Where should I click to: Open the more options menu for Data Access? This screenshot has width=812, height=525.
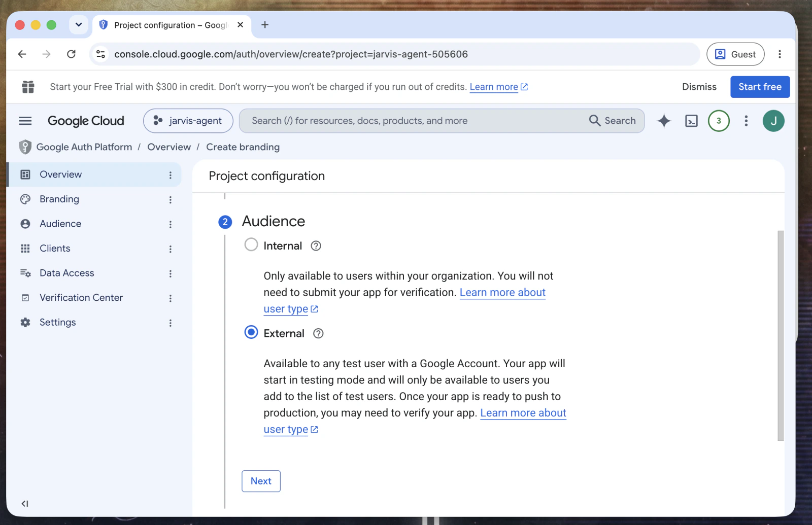(x=171, y=273)
